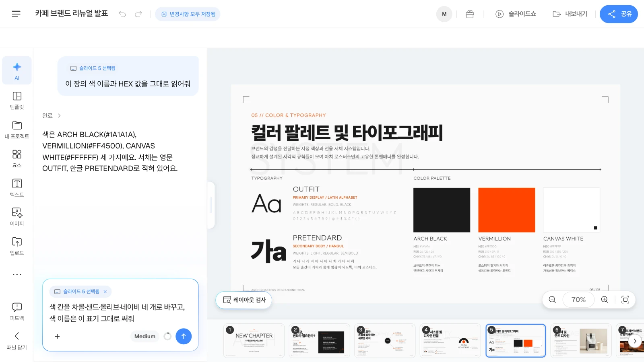Select the CANVAS WHITE color swatch
The height and width of the screenshot is (362, 644).
coord(571,210)
